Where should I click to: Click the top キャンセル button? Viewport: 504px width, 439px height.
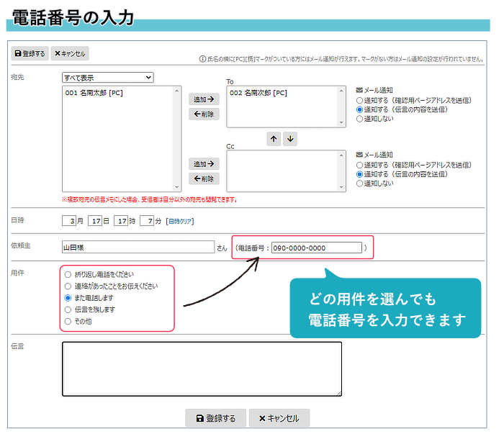click(70, 53)
